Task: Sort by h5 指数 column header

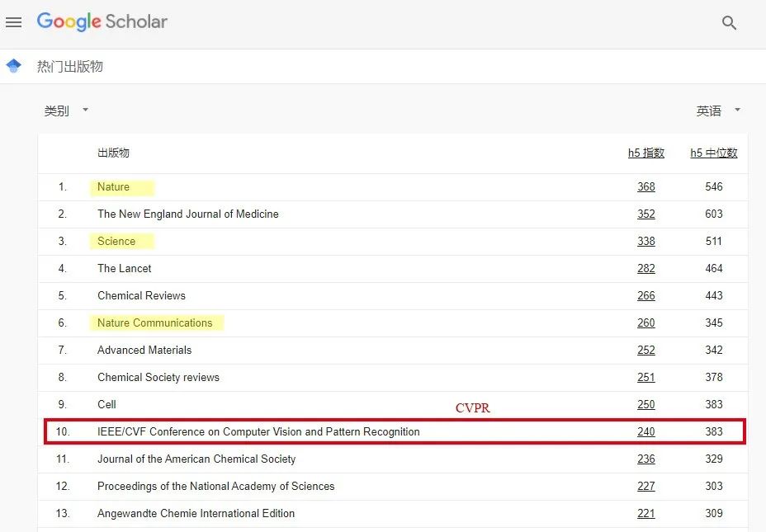Action: click(645, 153)
